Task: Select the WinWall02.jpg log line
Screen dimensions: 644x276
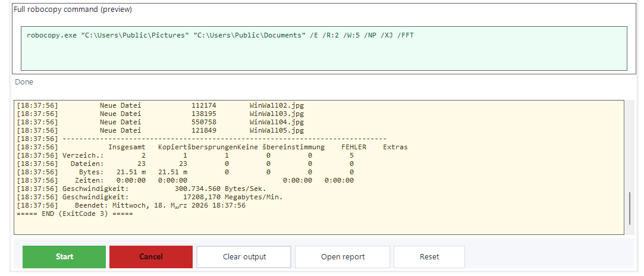Action: click(x=277, y=105)
